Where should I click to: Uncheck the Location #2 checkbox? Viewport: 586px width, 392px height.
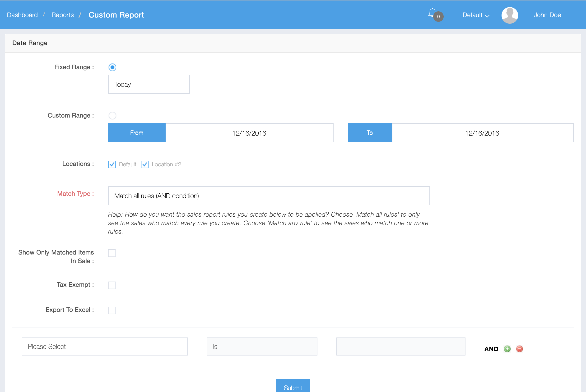point(145,164)
